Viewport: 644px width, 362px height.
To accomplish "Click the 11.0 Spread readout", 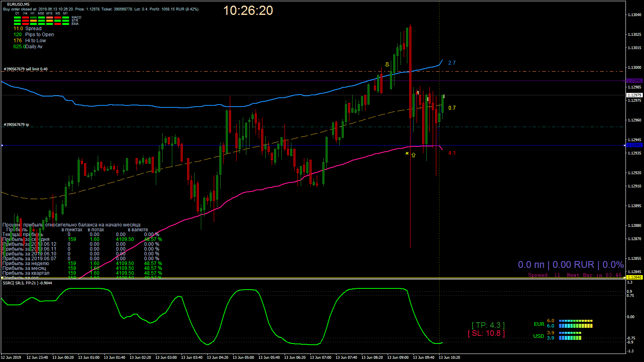I will [x=27, y=29].
